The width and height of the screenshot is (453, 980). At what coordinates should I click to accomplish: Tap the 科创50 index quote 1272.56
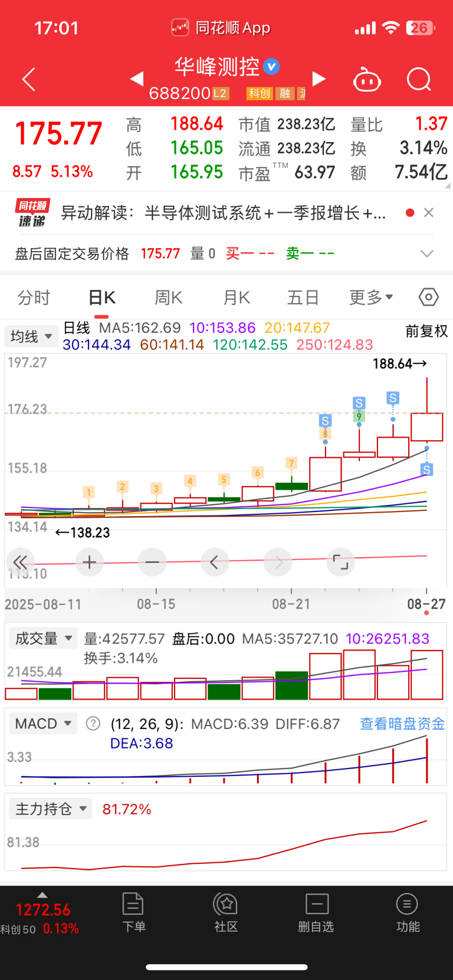[x=43, y=910]
